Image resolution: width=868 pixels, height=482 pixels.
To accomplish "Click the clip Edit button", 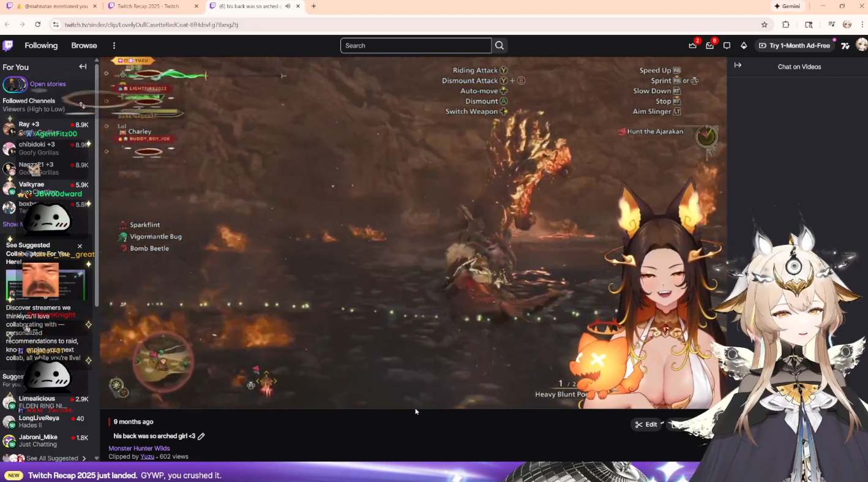I will click(x=646, y=424).
